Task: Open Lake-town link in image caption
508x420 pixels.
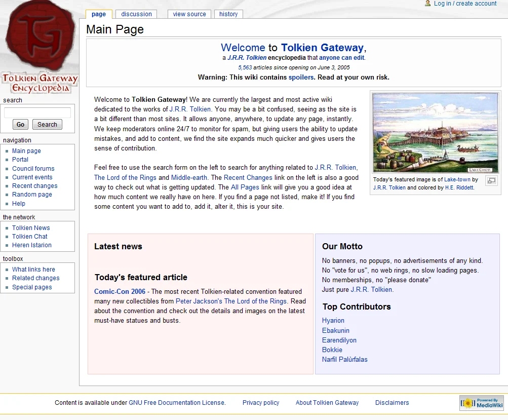Action: click(457, 179)
